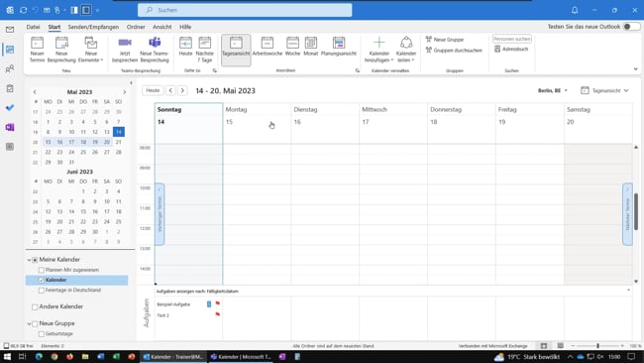Check Feiertage in Deutschland
Screen dimensions: 644x363
[x=41, y=291]
